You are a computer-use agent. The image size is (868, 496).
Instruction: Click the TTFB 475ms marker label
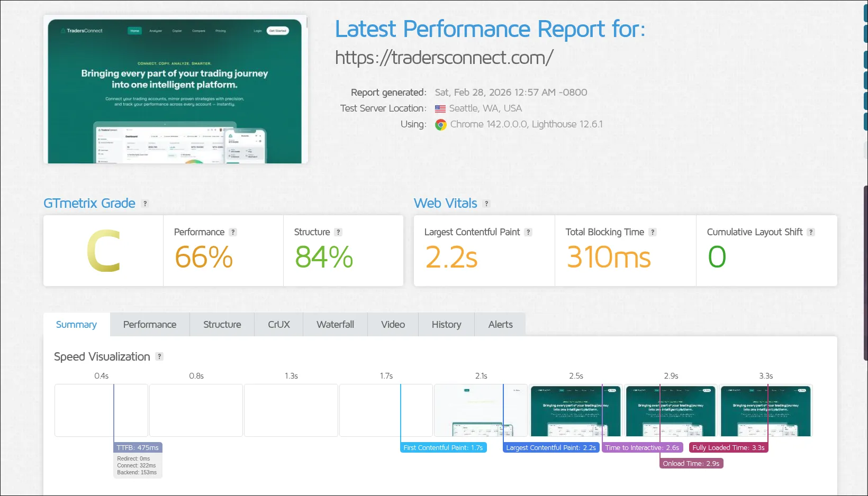pyautogui.click(x=138, y=447)
